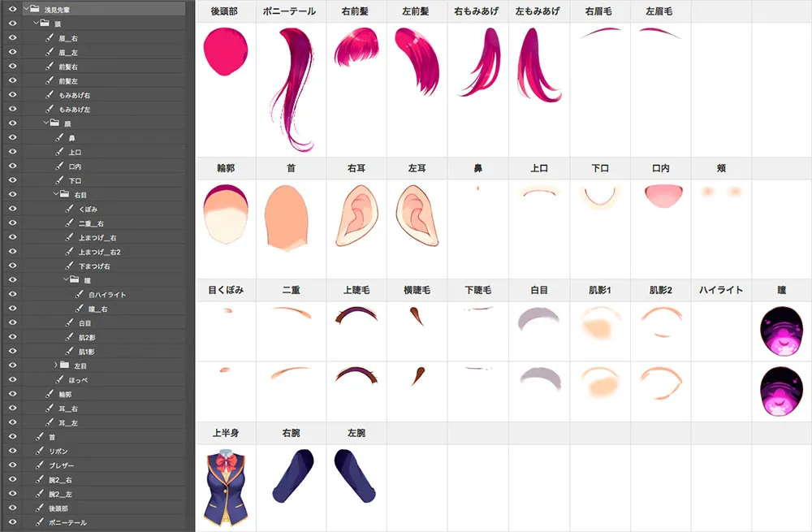Hide the 後頭部 layer in the layers panel
This screenshot has width=812, height=532.
(x=12, y=508)
